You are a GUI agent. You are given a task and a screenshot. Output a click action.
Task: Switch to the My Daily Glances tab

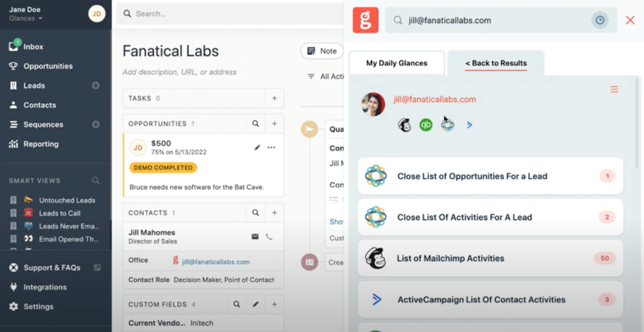click(397, 63)
